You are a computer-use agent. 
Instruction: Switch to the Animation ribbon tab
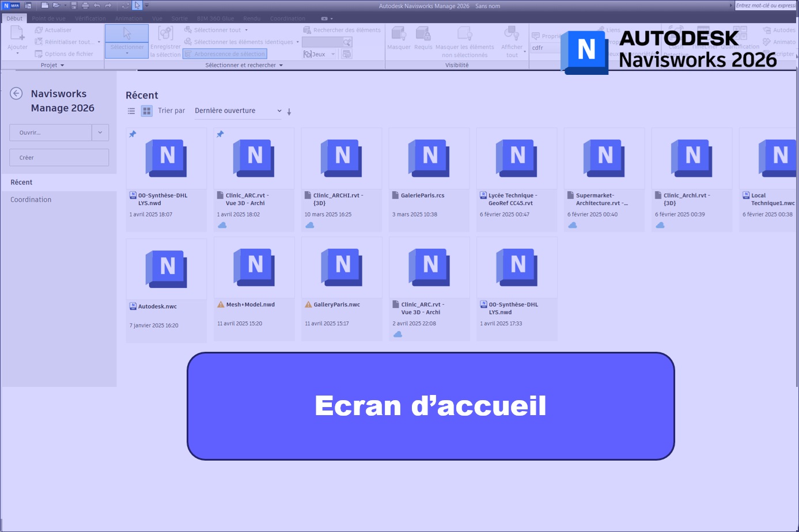(128, 18)
